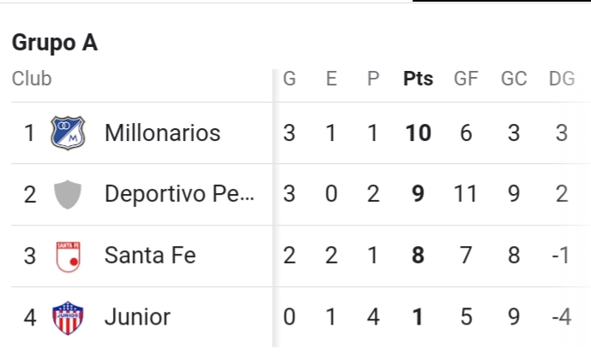Click the DG column header
Viewport: 591px width, 364px height.
(x=562, y=79)
